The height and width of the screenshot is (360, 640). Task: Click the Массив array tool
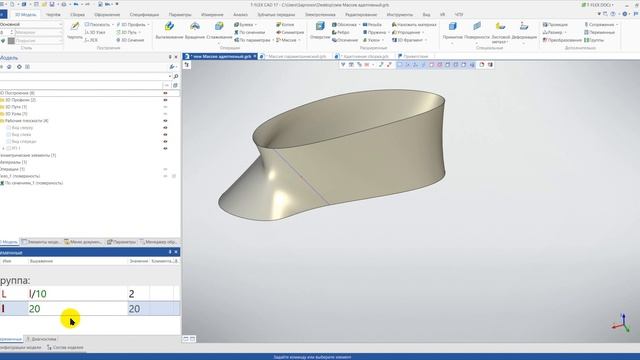click(287, 40)
